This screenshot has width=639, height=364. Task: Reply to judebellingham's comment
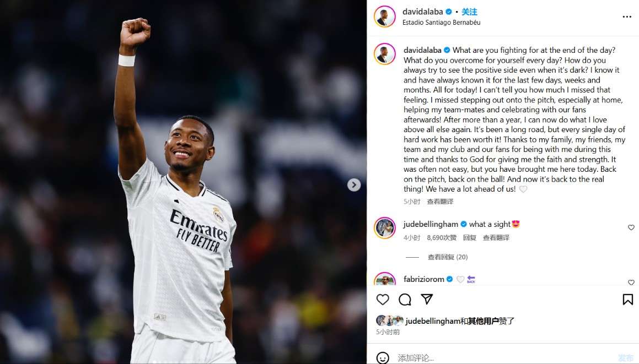click(x=470, y=237)
